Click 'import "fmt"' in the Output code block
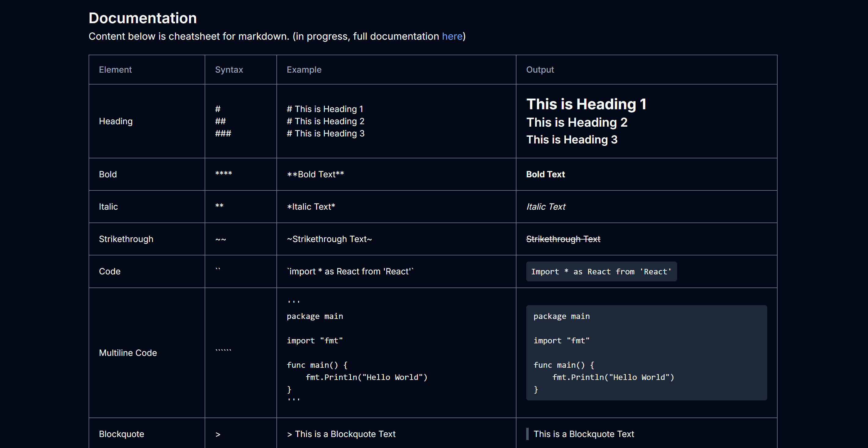 click(x=561, y=341)
